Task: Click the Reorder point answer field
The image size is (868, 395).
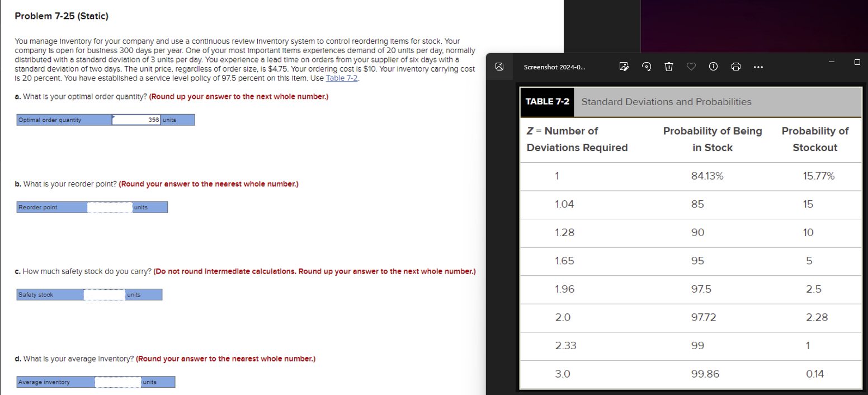Action: pos(110,207)
